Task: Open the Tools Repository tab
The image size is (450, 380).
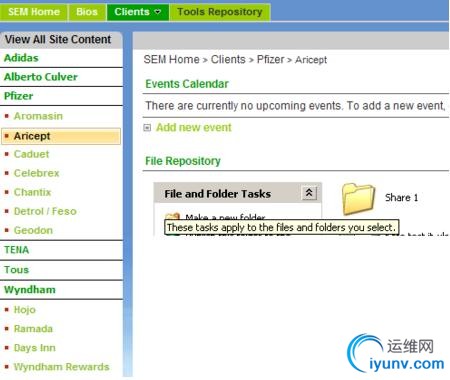Action: (x=220, y=12)
